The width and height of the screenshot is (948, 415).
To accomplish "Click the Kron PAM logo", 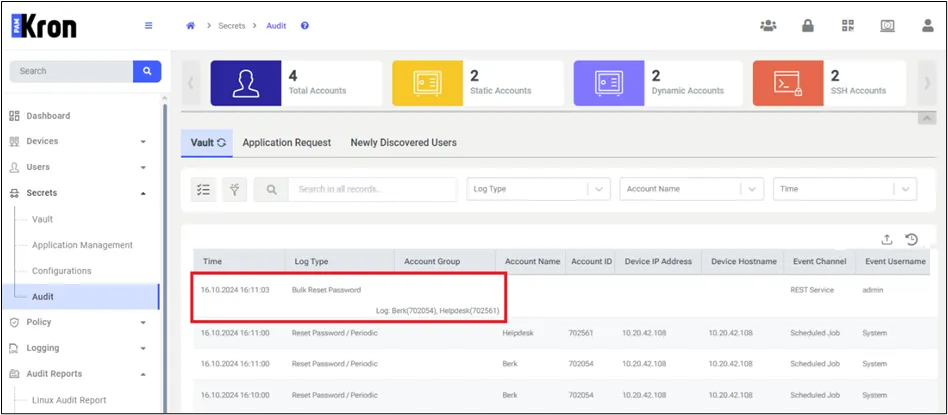I will [44, 27].
